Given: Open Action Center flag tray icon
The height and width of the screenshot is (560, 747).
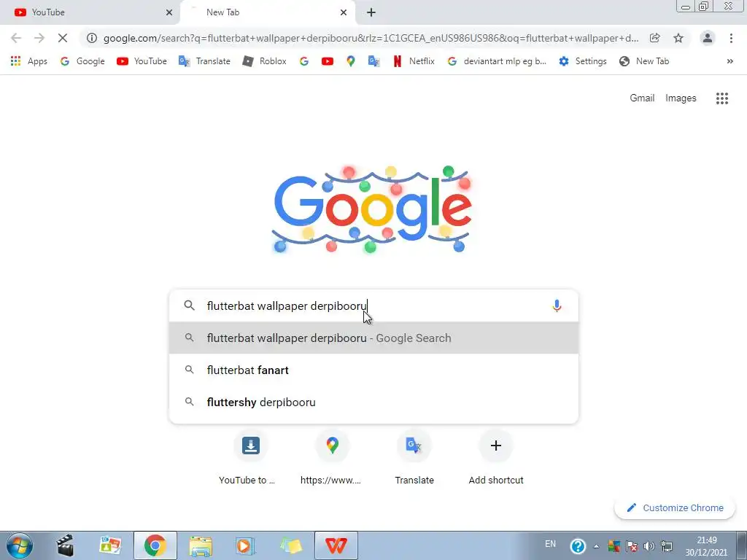Looking at the screenshot, I should tap(632, 546).
